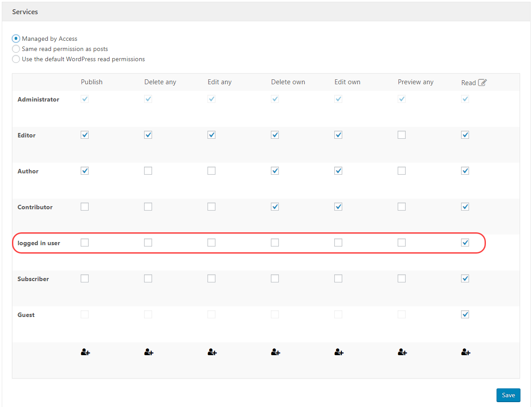This screenshot has height=407, width=532.
Task: Uncheck Read for Subscriber
Action: click(x=465, y=278)
